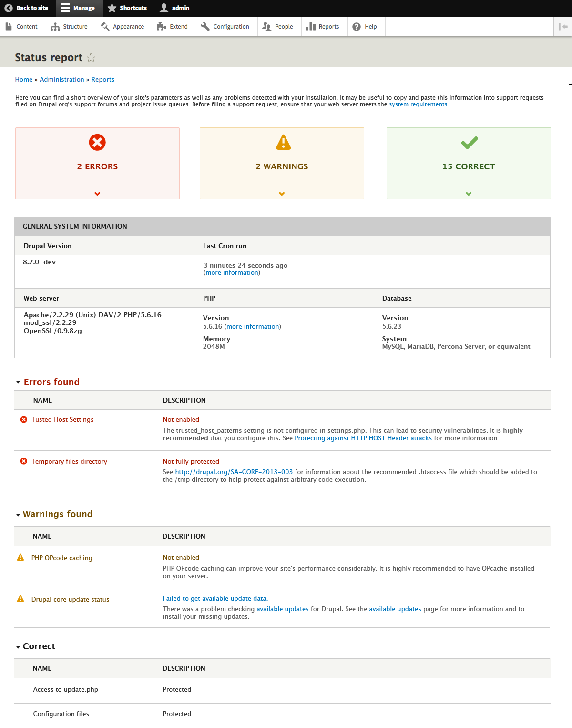Click warning icon beside PHP OPcode caching
This screenshot has width=572, height=728.
coord(20,557)
